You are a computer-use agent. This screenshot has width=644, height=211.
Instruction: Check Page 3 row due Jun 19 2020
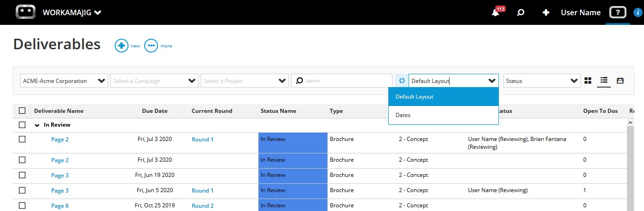pos(22,175)
